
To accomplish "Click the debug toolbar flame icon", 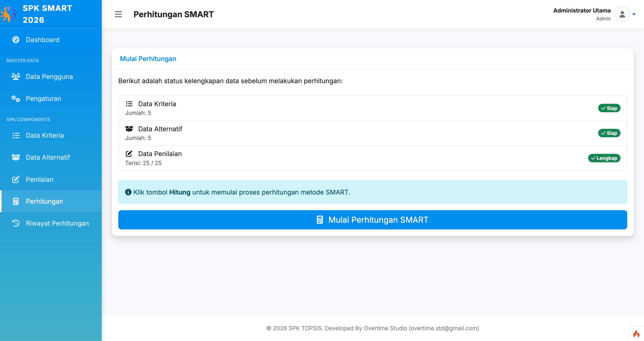I will (636, 334).
